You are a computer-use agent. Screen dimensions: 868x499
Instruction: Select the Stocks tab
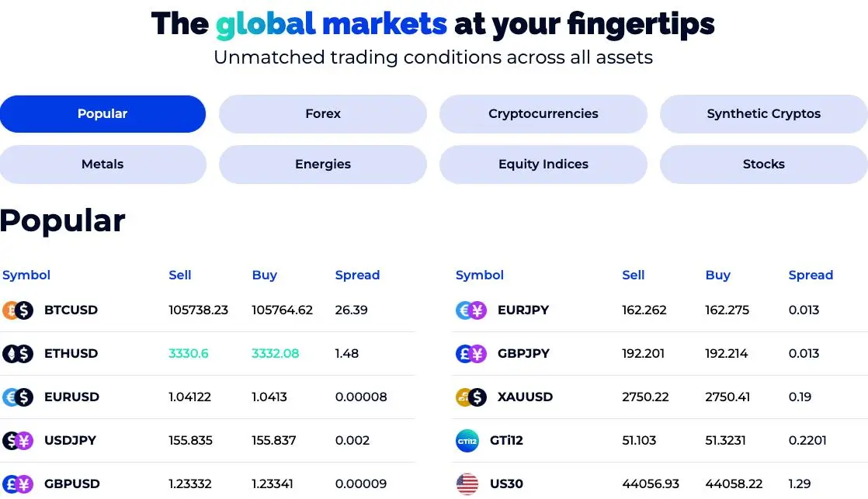(x=763, y=165)
